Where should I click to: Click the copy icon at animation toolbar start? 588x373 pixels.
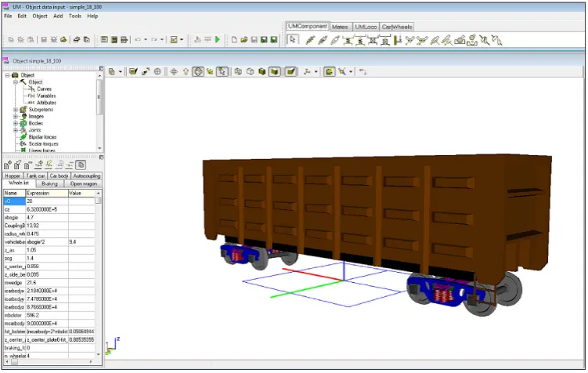point(112,71)
